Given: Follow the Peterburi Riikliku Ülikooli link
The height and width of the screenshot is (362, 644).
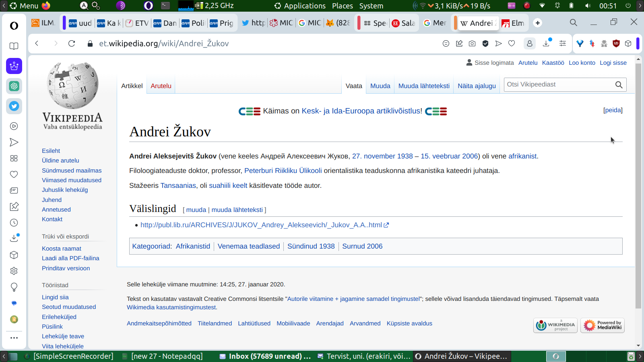Looking at the screenshot, I should (283, 171).
